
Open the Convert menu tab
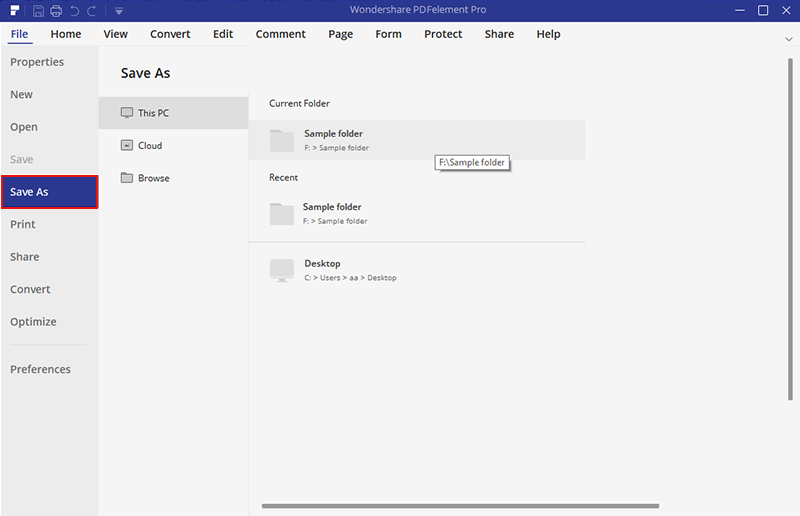click(170, 34)
